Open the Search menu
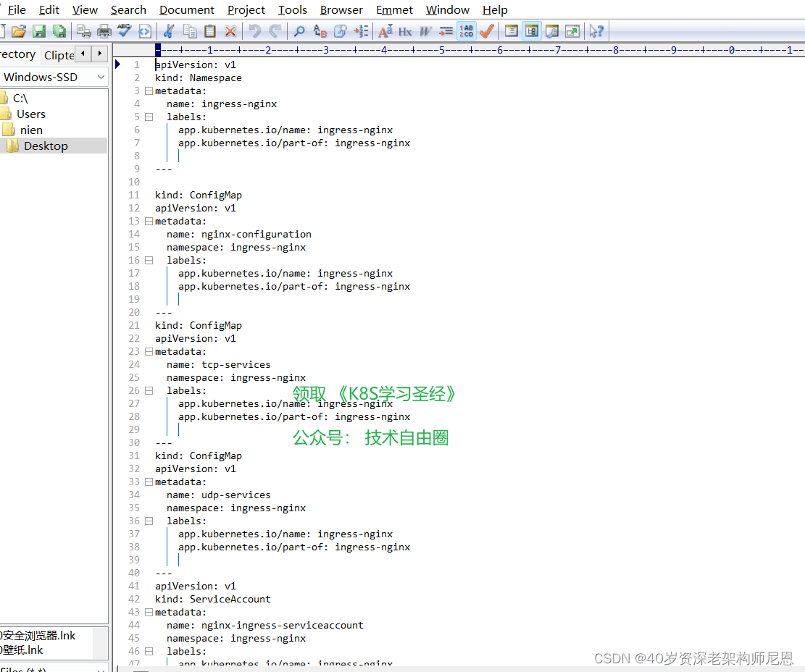Image resolution: width=805 pixels, height=672 pixels. (128, 9)
